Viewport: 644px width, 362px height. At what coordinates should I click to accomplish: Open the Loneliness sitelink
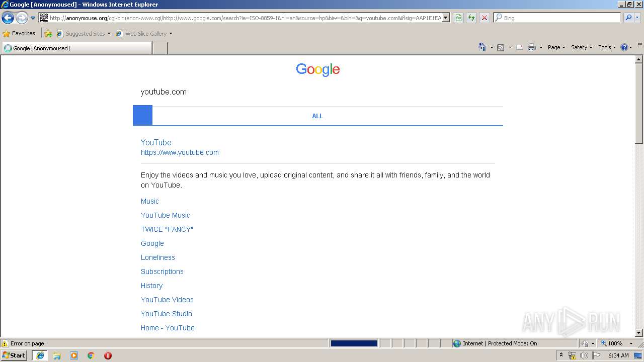tap(158, 257)
